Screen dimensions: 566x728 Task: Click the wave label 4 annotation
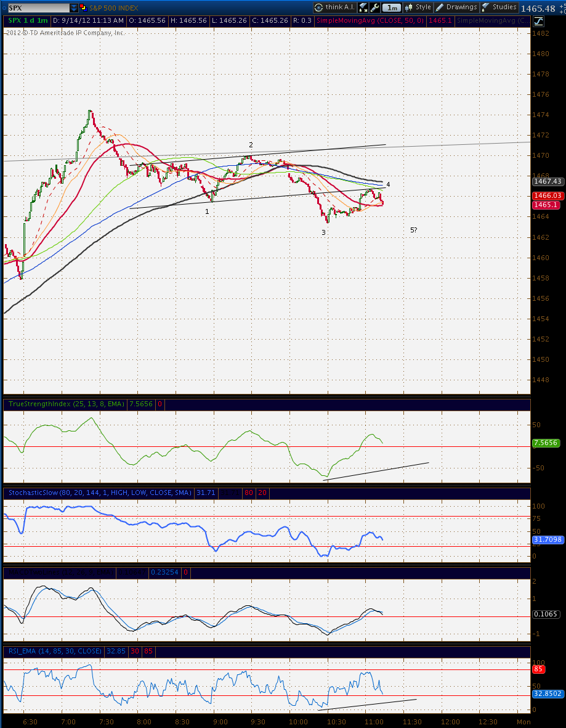click(x=388, y=184)
